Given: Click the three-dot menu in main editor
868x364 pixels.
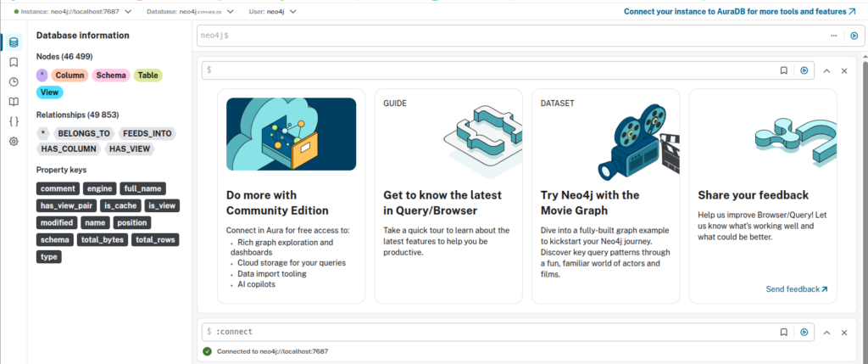Looking at the screenshot, I should pos(834,36).
